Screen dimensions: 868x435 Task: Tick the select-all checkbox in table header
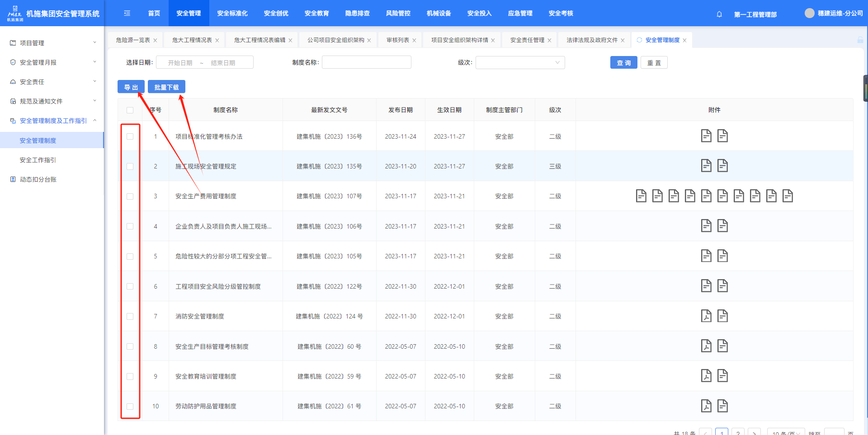point(130,110)
